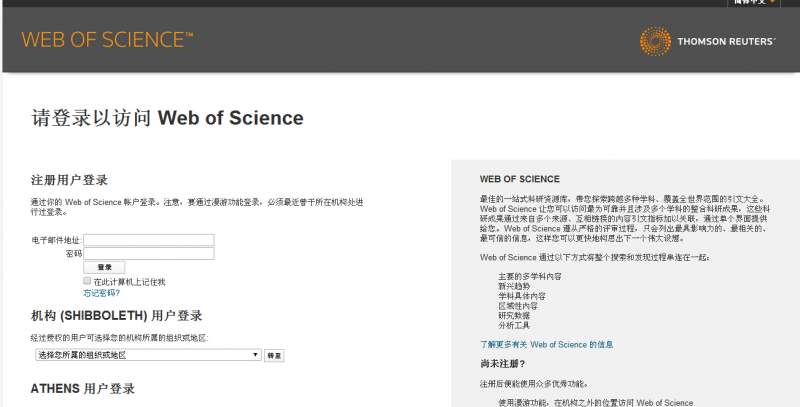The width and height of the screenshot is (800, 407).
Task: Open 了解更多有关 Web of Science 的信息 link
Action: click(546, 345)
